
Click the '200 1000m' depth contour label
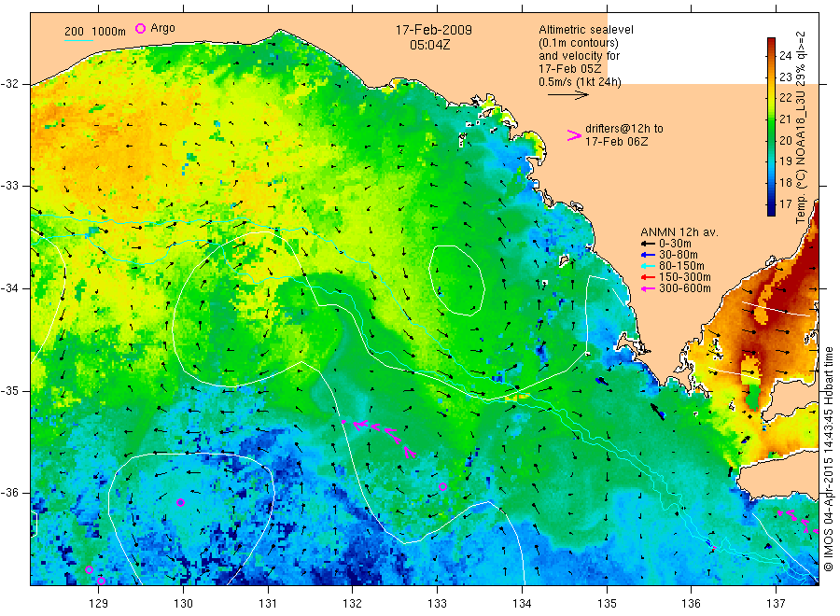[x=95, y=32]
